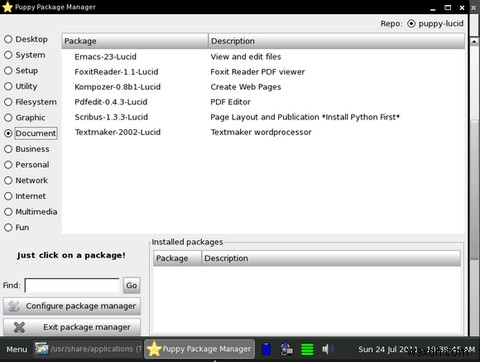Sort by the top Package column header
The image size is (480, 362).
[x=135, y=41]
